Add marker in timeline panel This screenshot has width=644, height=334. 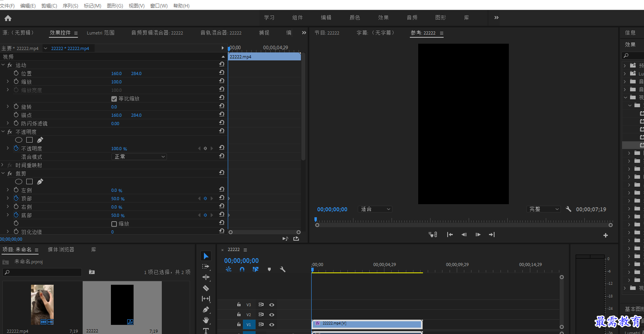(269, 269)
